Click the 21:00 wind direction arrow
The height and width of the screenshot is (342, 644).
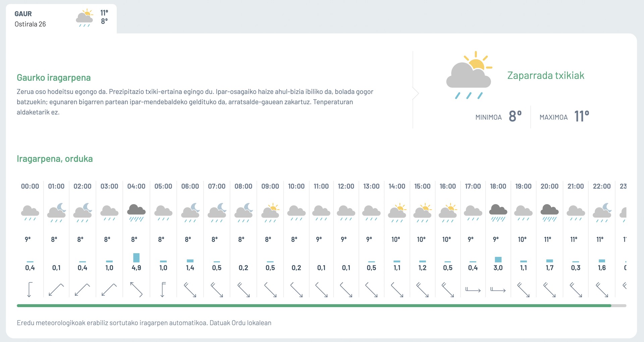pyautogui.click(x=576, y=290)
